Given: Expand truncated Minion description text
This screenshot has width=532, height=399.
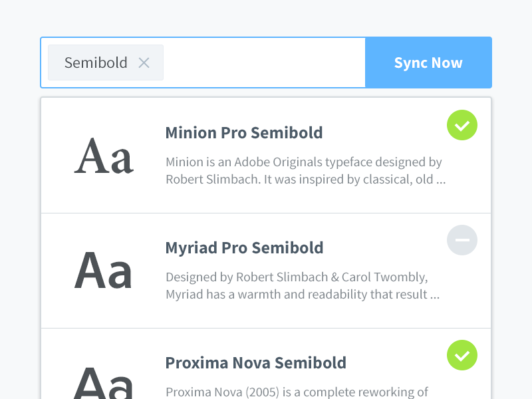Looking at the screenshot, I should [305, 171].
